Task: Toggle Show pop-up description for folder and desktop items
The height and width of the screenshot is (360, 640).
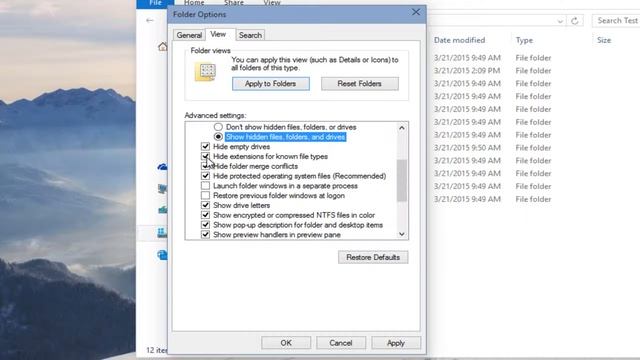Action: click(205, 225)
